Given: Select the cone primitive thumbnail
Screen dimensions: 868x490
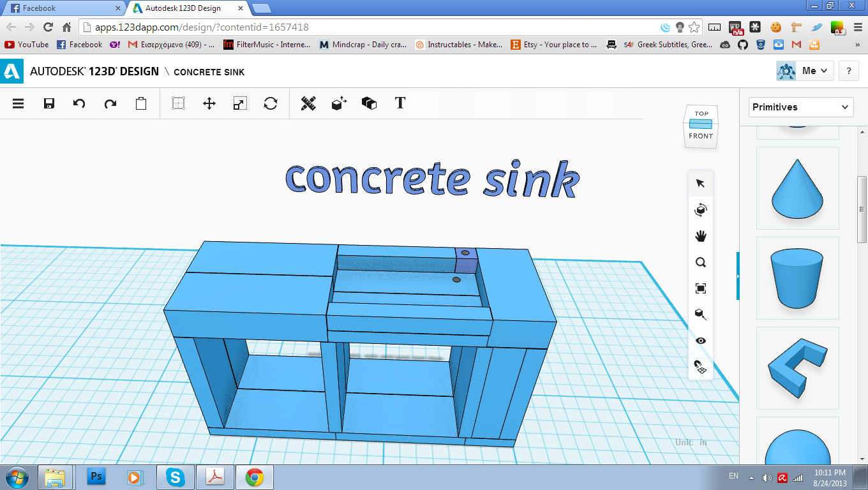Looking at the screenshot, I should coord(797,188).
